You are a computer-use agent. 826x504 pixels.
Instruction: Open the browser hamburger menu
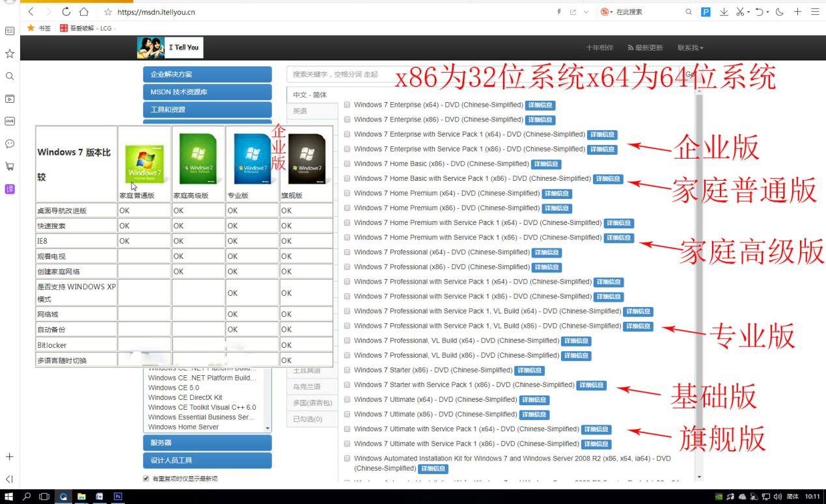coord(816,12)
